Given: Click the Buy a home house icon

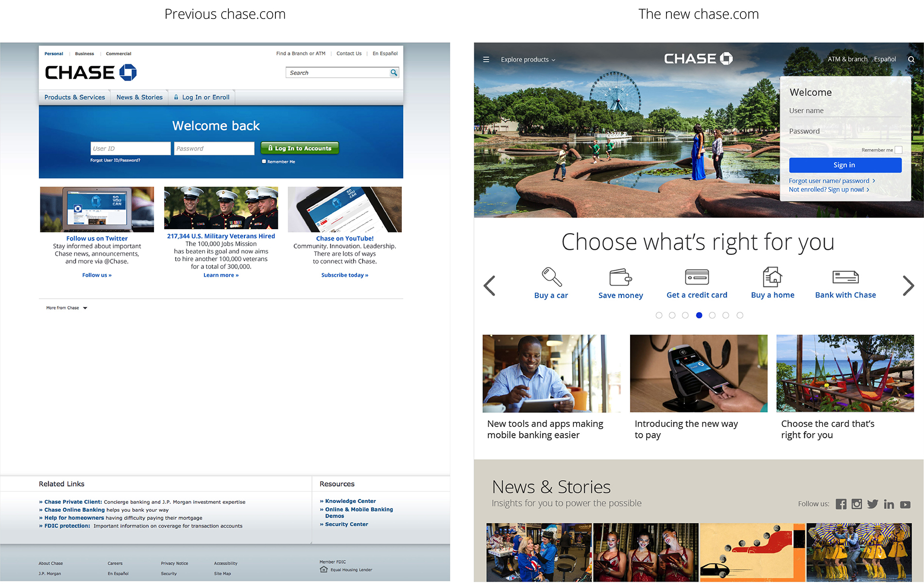Looking at the screenshot, I should (x=772, y=277).
